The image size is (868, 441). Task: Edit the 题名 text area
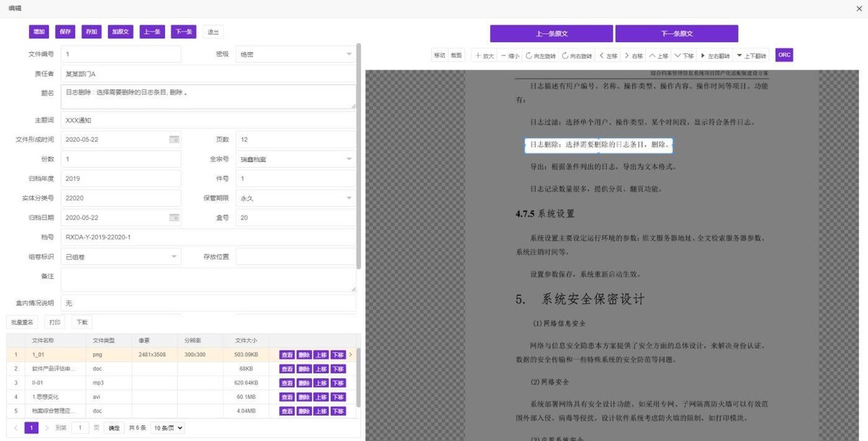click(x=208, y=97)
